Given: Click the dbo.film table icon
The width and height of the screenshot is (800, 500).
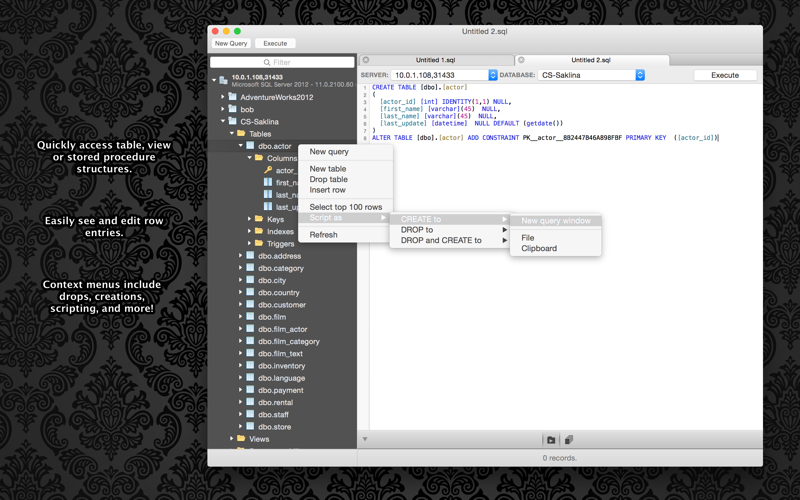Looking at the screenshot, I should (x=250, y=317).
